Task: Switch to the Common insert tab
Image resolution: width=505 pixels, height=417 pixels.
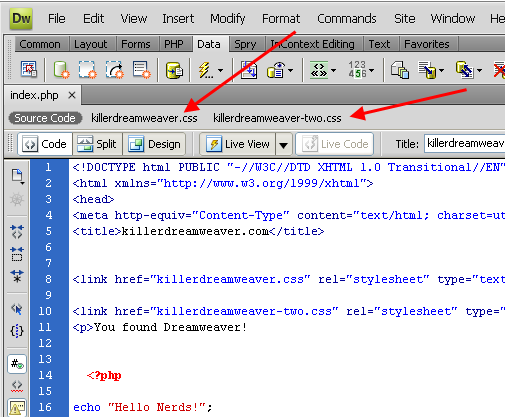Action: [x=40, y=44]
